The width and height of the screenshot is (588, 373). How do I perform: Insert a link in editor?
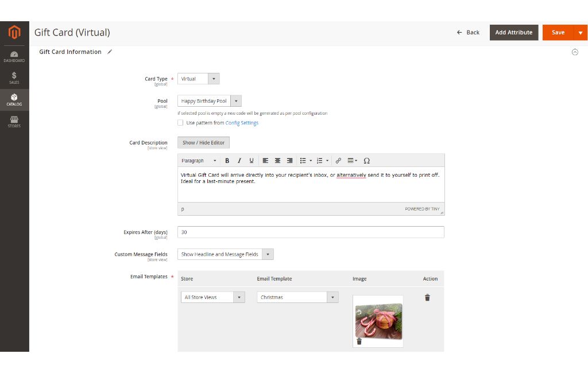pos(338,161)
